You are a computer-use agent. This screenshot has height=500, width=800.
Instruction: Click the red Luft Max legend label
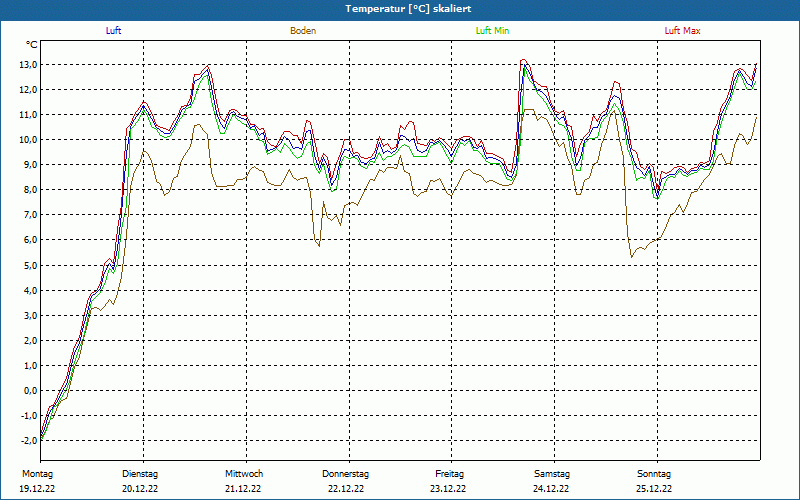[682, 31]
